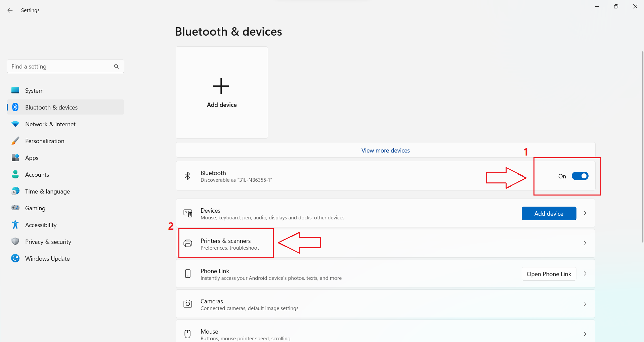Click the back arrow in Settings header
Viewport: 644px width, 342px height.
pyautogui.click(x=10, y=10)
